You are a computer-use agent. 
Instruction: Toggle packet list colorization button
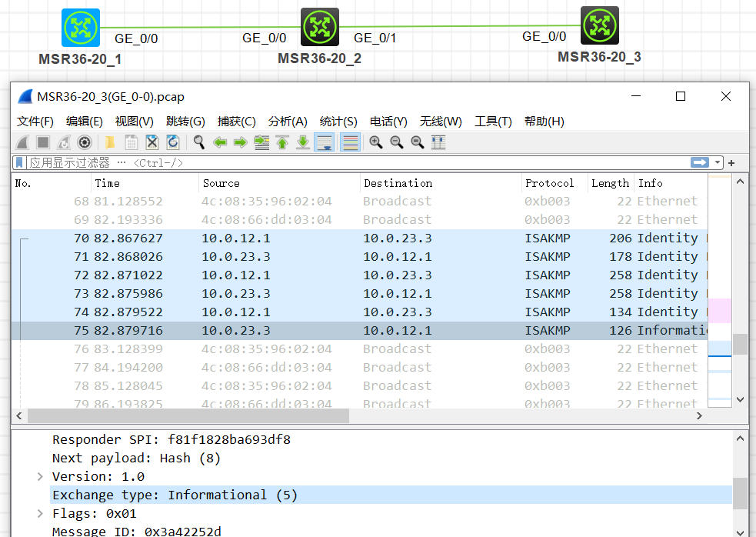pos(350,142)
